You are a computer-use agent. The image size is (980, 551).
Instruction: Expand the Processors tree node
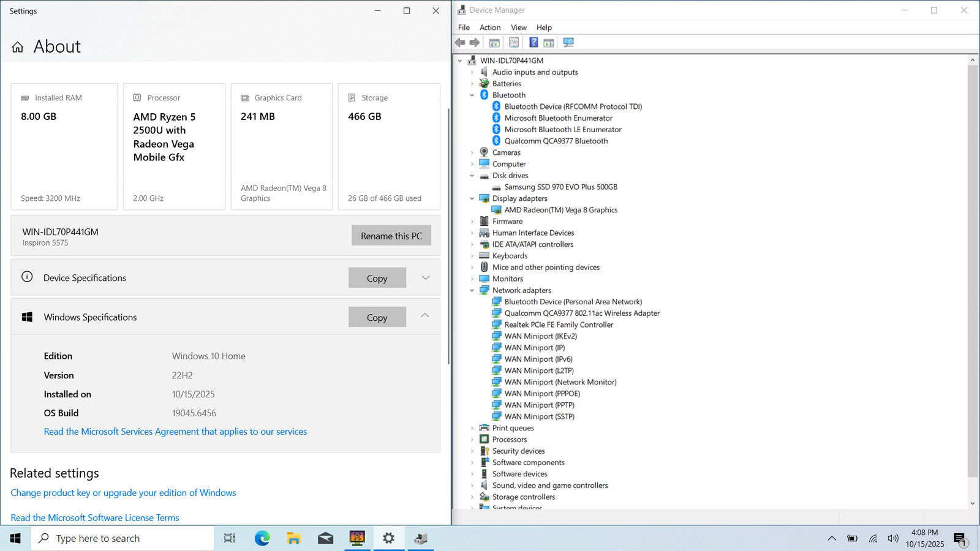[472, 440]
